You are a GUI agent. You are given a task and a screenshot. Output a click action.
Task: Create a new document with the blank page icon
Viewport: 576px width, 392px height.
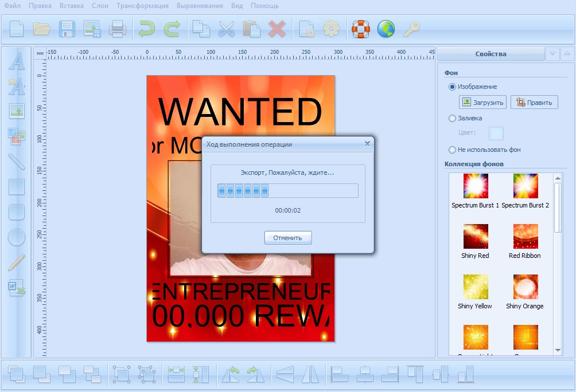point(17,29)
